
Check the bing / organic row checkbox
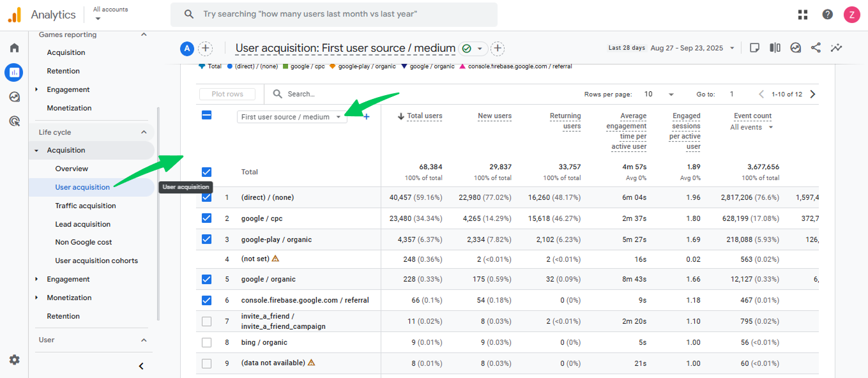click(x=206, y=342)
